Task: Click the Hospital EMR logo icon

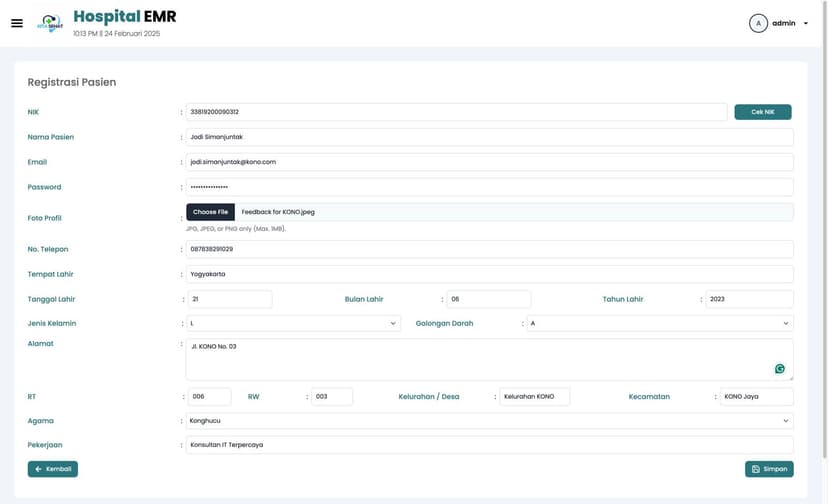Action: click(x=50, y=23)
